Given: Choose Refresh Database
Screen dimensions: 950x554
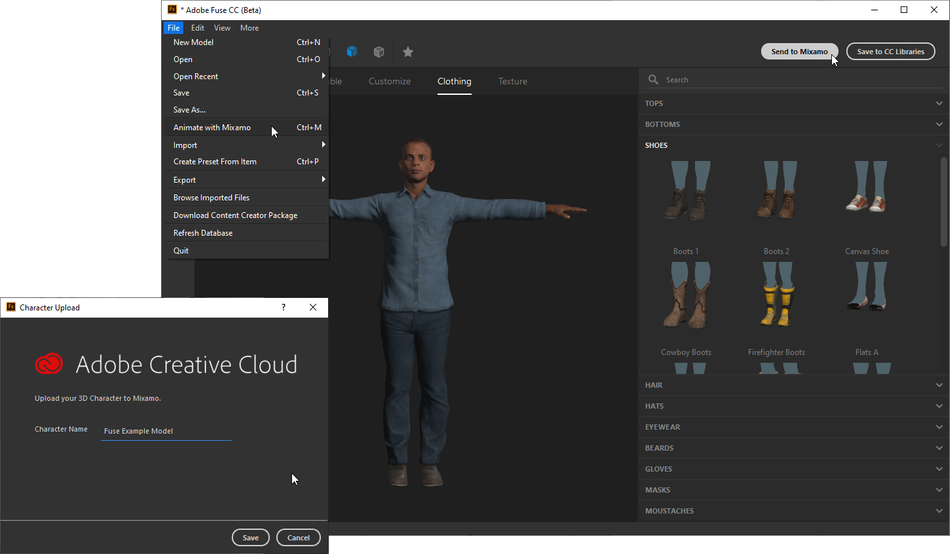Looking at the screenshot, I should 247,233.
